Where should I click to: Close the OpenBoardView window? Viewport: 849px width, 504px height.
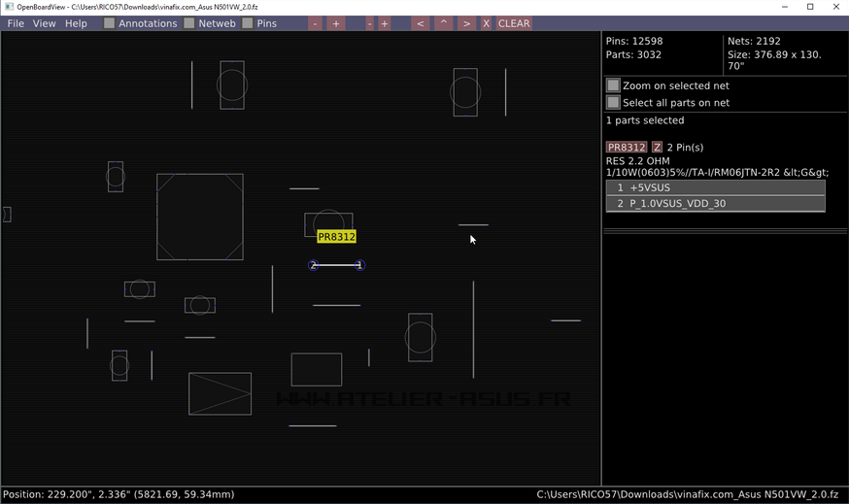tap(835, 7)
